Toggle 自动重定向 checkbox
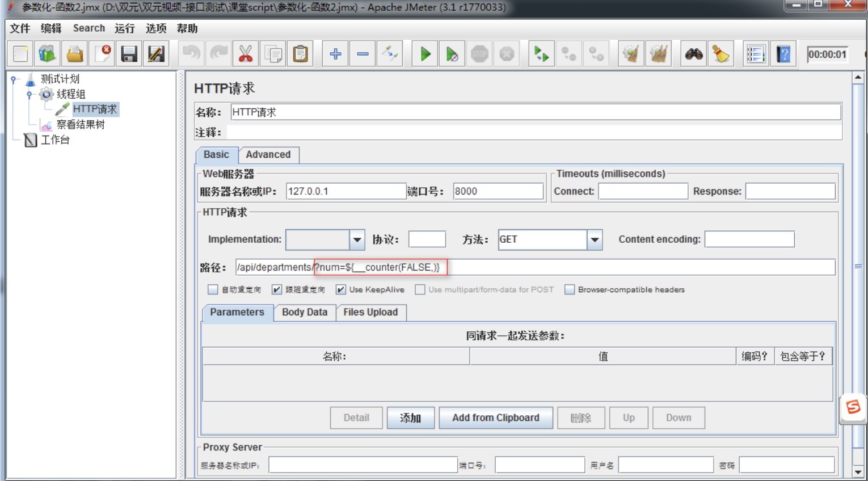 [x=213, y=289]
